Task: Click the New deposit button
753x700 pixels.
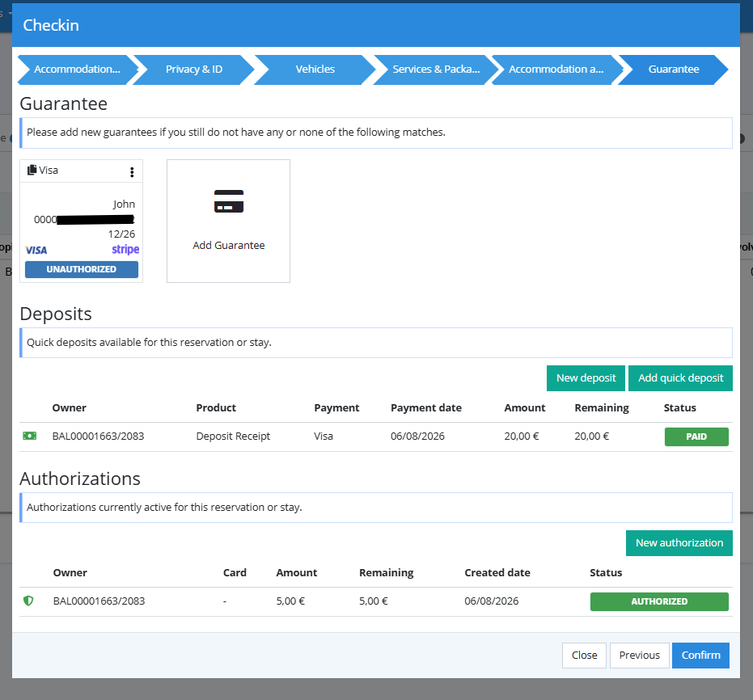Action: tap(586, 378)
